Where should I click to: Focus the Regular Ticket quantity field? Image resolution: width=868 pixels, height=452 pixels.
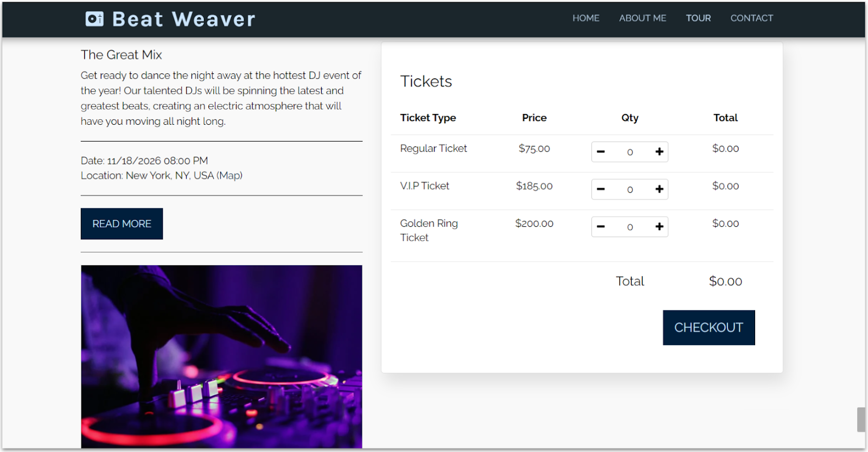point(630,152)
